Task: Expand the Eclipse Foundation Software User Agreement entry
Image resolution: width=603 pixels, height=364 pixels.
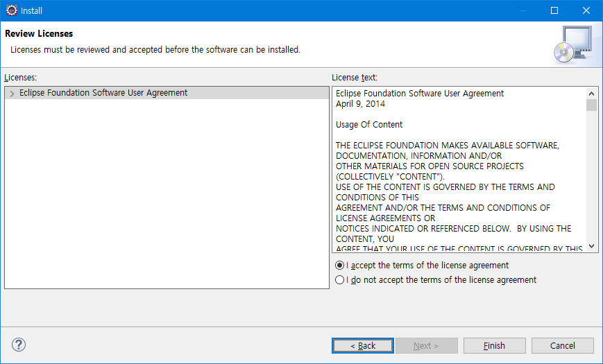Action: point(12,94)
